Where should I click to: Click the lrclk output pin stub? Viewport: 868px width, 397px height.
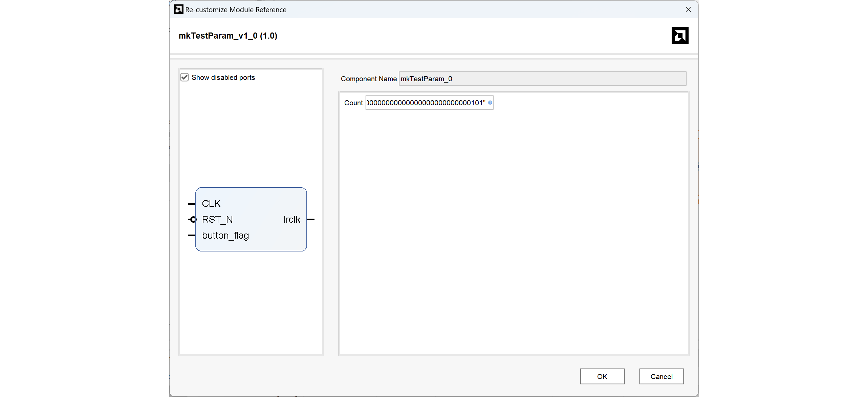[311, 220]
